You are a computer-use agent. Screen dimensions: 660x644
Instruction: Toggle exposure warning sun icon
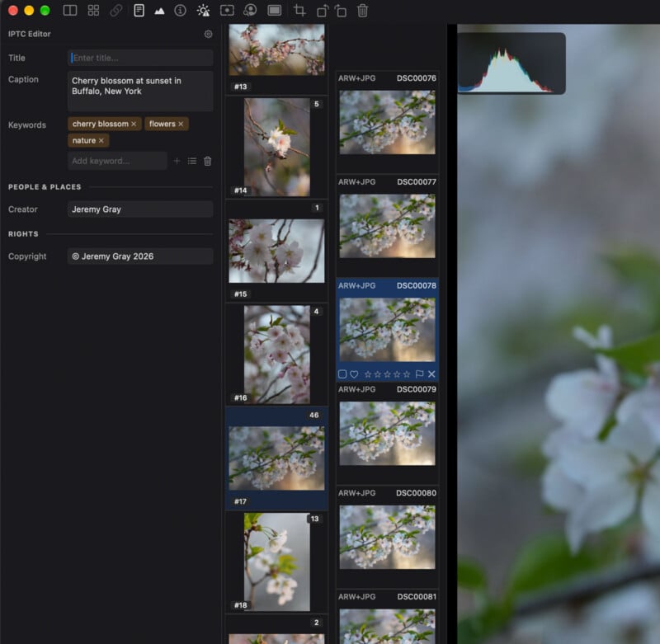coord(204,11)
